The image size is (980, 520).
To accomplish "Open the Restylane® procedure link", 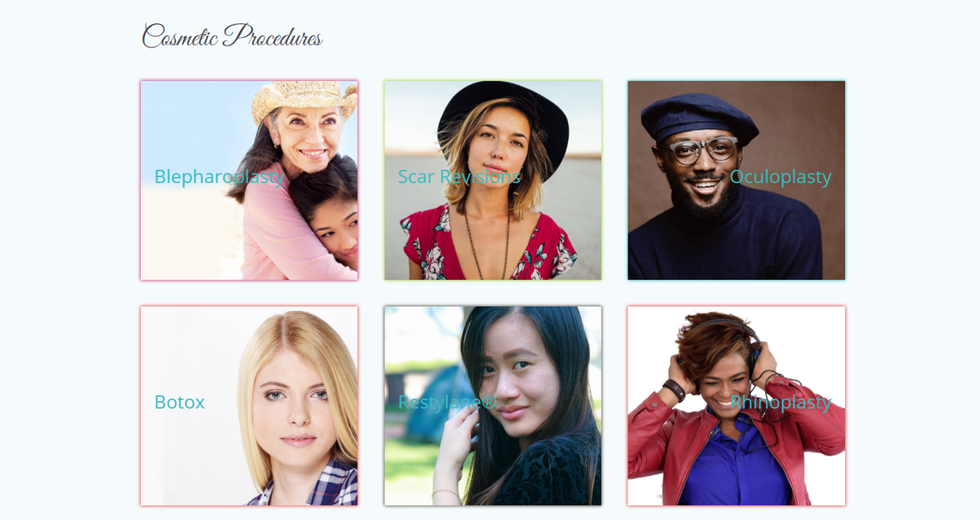I will [x=448, y=402].
